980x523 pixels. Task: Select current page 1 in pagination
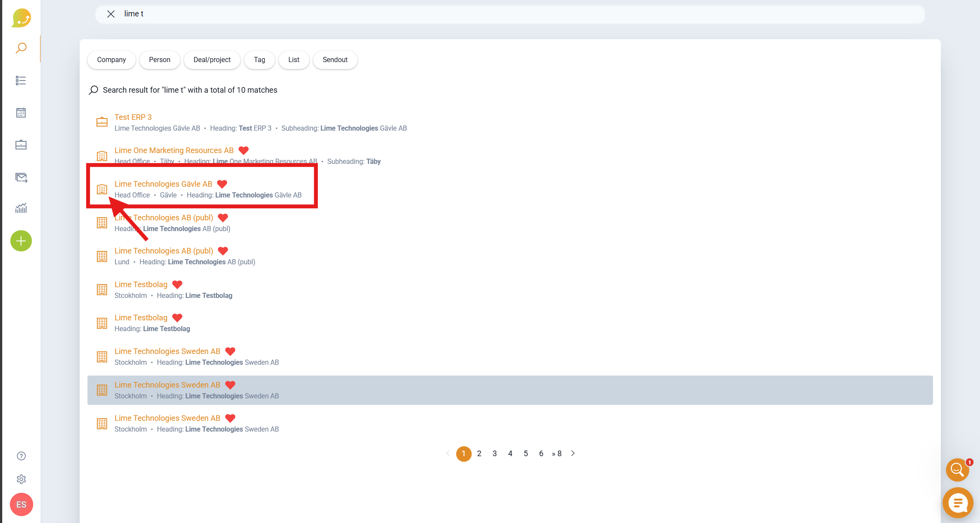464,454
